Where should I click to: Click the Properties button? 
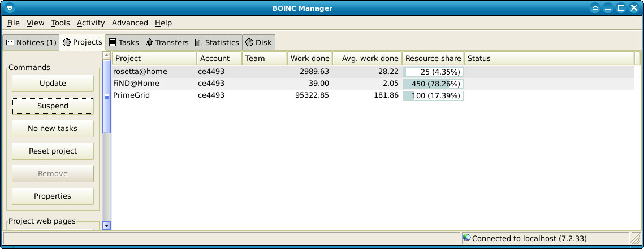coord(53,196)
